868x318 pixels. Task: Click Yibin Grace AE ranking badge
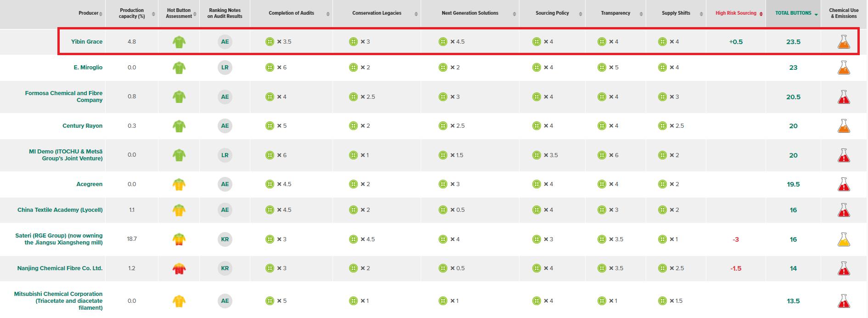(225, 42)
